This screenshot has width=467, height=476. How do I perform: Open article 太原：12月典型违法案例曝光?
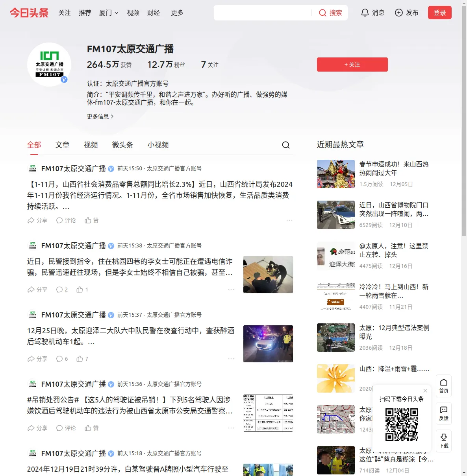(x=394, y=332)
